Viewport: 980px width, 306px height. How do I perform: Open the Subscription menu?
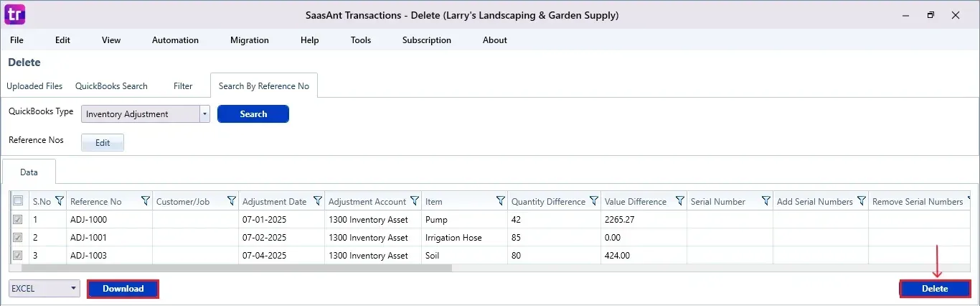coord(427,40)
